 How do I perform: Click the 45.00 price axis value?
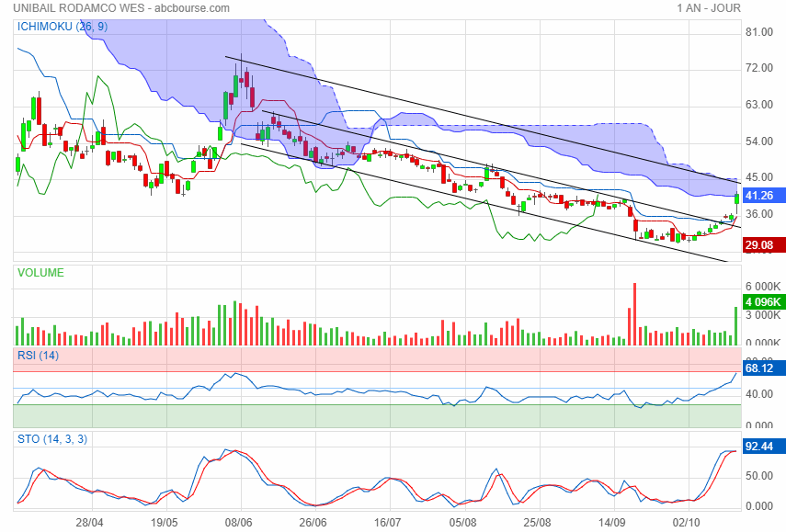click(759, 177)
